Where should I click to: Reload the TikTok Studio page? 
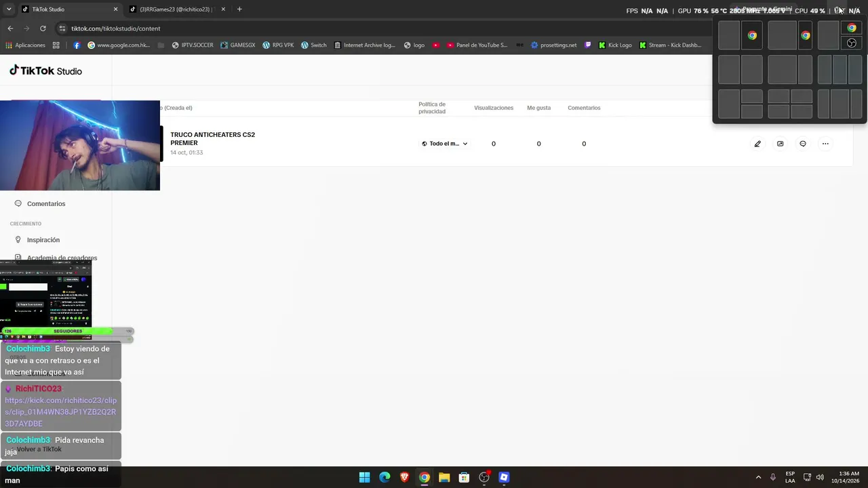click(43, 28)
